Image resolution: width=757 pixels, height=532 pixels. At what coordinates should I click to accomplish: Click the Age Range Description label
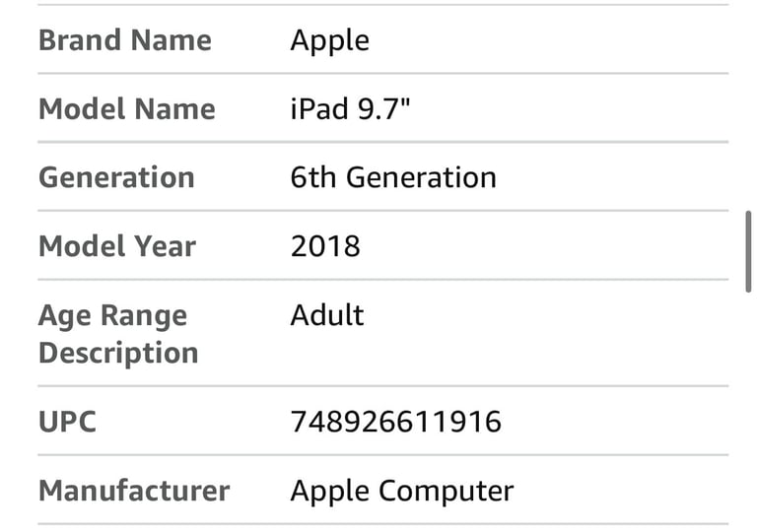[118, 334]
